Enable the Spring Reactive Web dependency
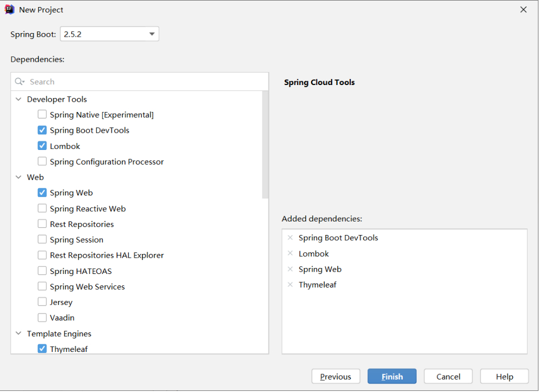 pyautogui.click(x=42, y=209)
